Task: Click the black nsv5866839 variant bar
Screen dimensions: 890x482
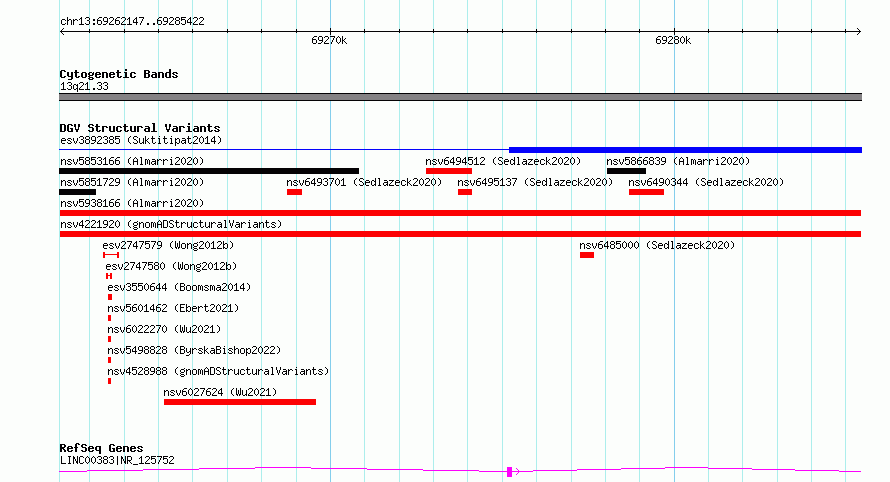Action: click(626, 171)
